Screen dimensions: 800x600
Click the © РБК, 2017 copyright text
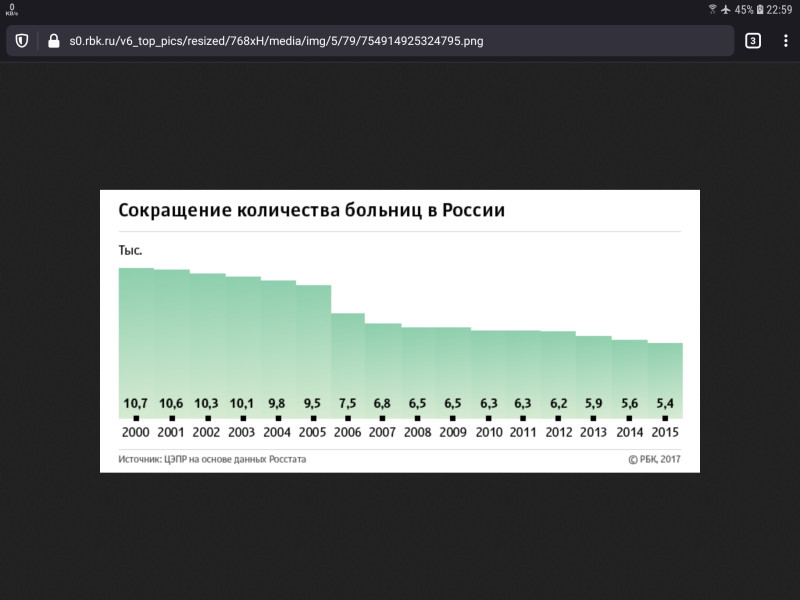pyautogui.click(x=654, y=460)
